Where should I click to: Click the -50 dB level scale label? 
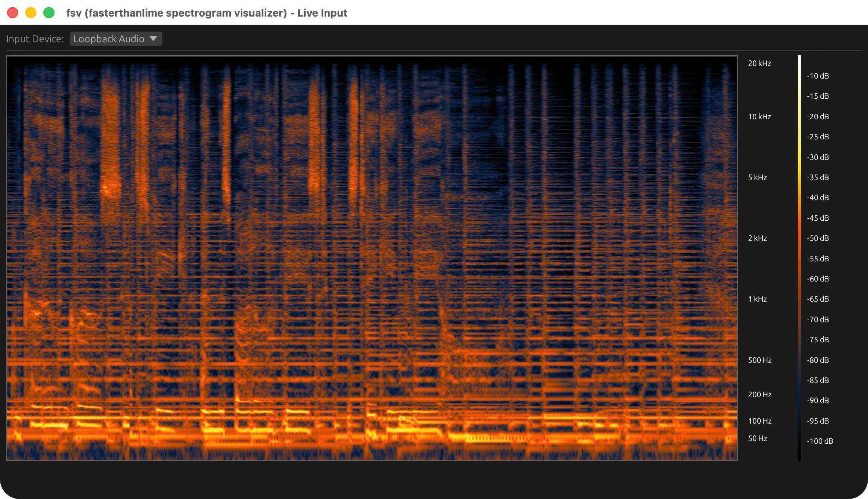[x=817, y=238]
